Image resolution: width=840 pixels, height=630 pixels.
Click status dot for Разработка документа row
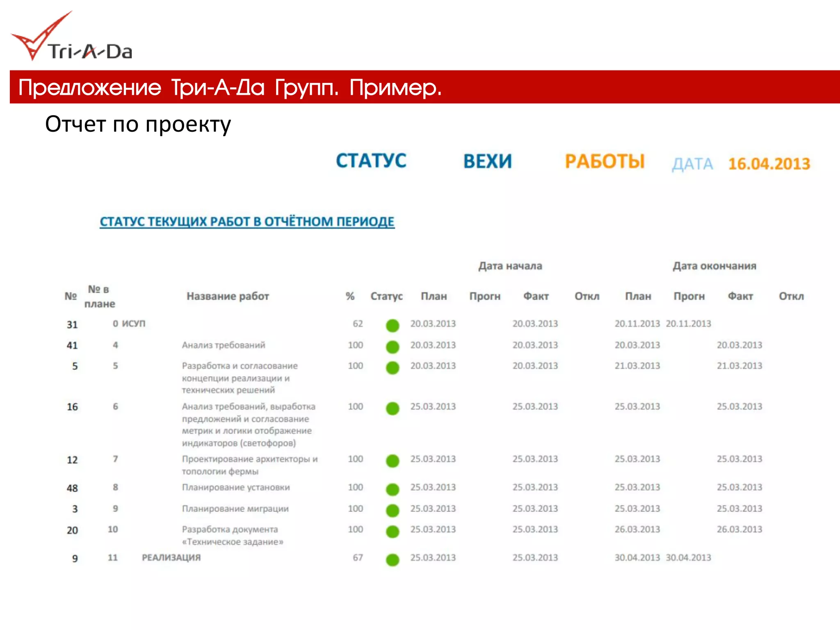coord(393,532)
